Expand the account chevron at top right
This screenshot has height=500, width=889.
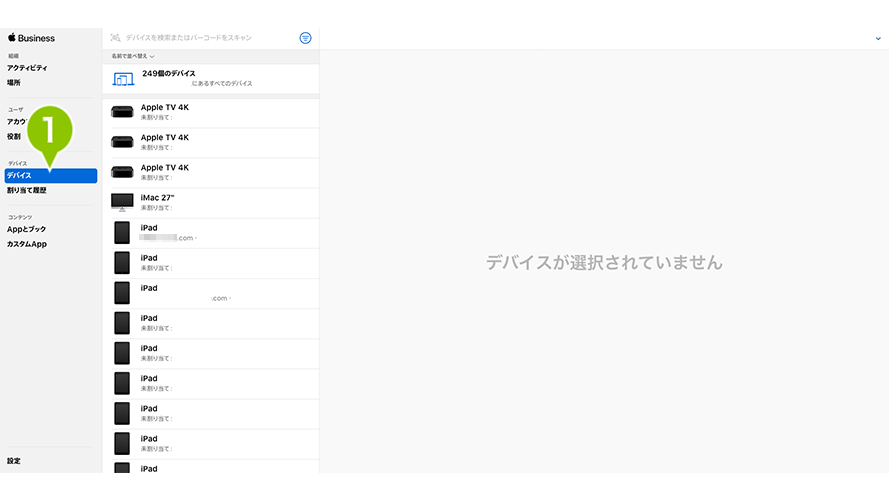click(x=878, y=39)
